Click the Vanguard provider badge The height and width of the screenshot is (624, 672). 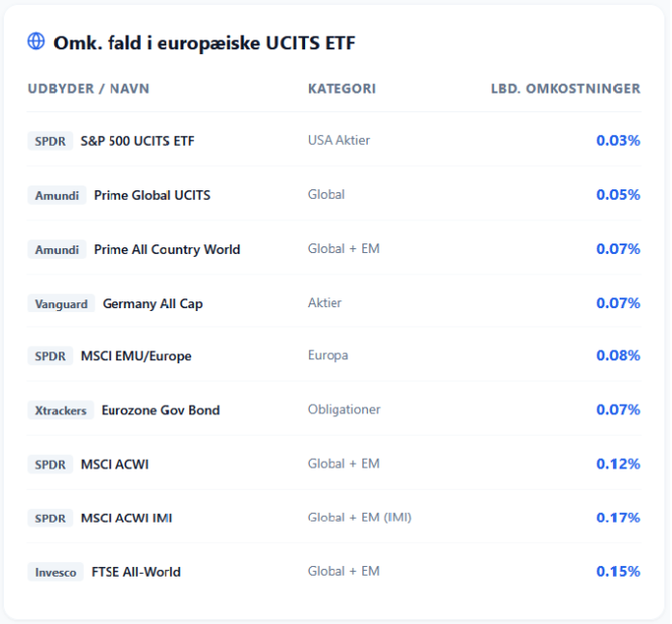pyautogui.click(x=61, y=303)
